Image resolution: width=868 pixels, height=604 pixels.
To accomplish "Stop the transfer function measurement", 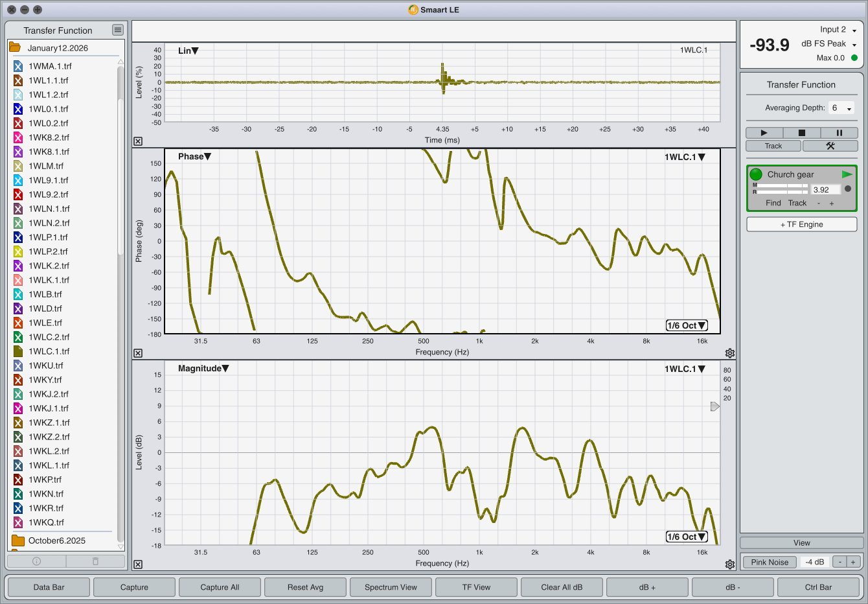I will (801, 132).
